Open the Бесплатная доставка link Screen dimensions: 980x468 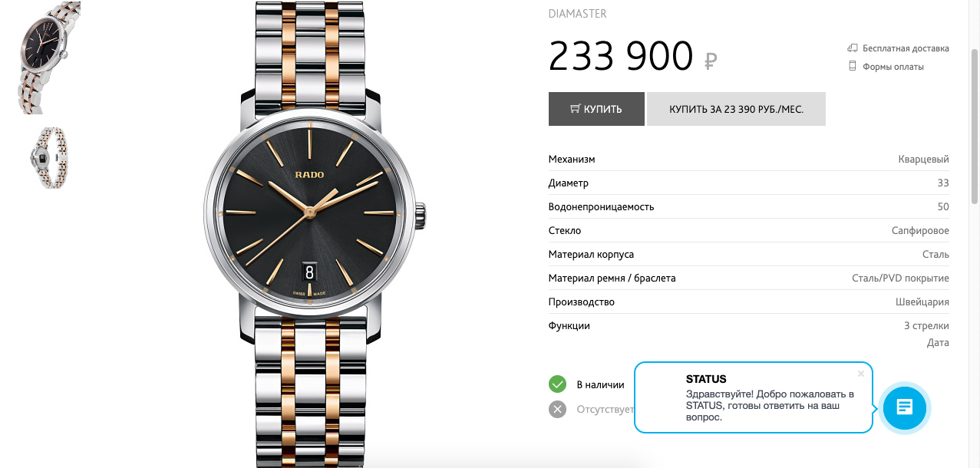click(x=906, y=48)
